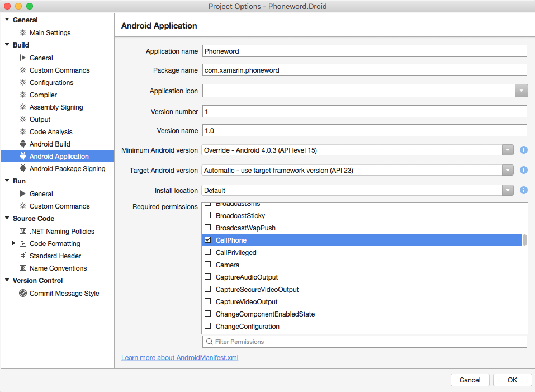Check CaptureSecureVideoOutput permission
The width and height of the screenshot is (535, 392).
click(x=207, y=289)
